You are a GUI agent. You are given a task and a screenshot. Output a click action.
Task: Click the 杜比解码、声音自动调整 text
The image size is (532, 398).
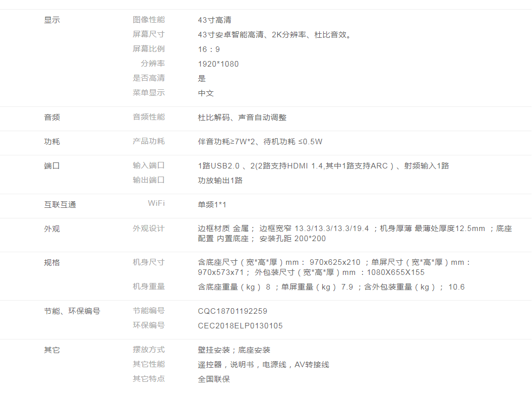click(x=242, y=118)
